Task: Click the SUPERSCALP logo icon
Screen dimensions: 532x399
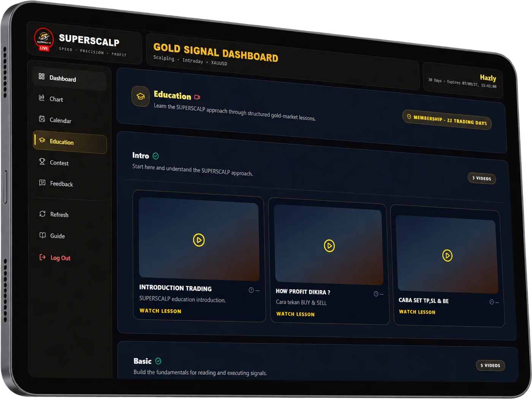Action: tap(44, 39)
